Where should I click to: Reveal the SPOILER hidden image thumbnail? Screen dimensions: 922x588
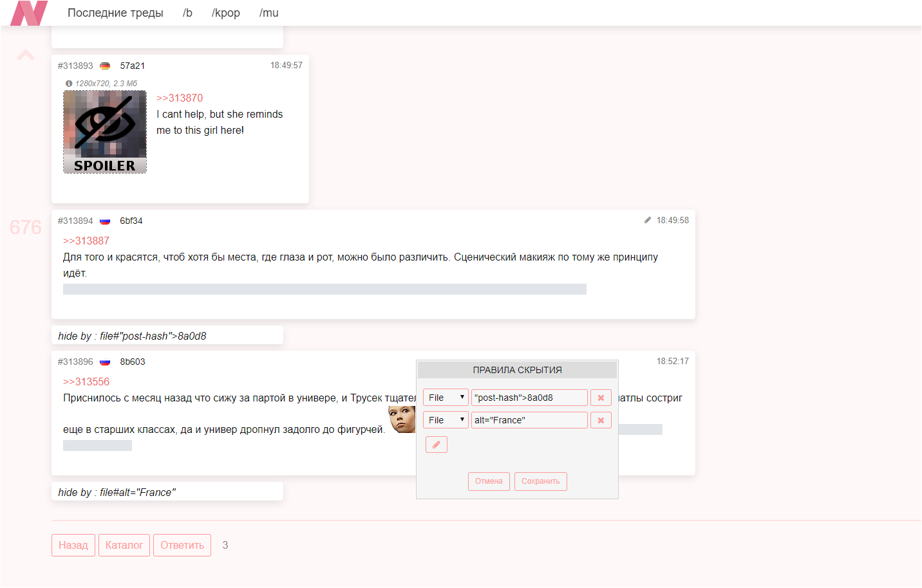click(x=105, y=132)
